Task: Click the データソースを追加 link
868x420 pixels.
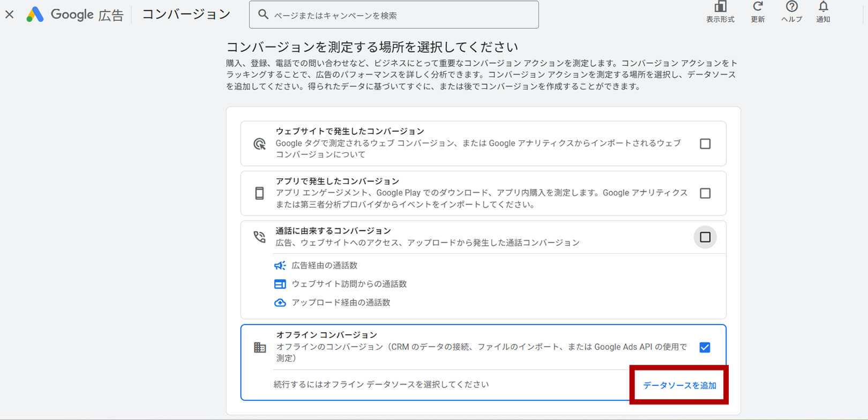Action: 679,385
